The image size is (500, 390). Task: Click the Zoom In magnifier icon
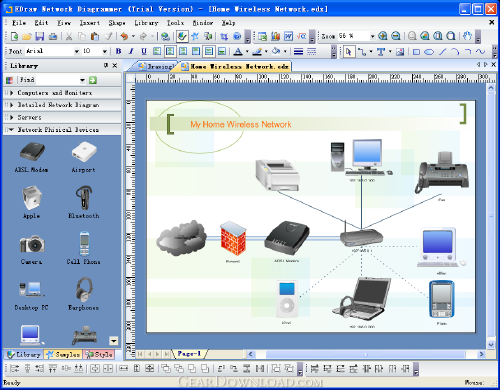coord(383,36)
